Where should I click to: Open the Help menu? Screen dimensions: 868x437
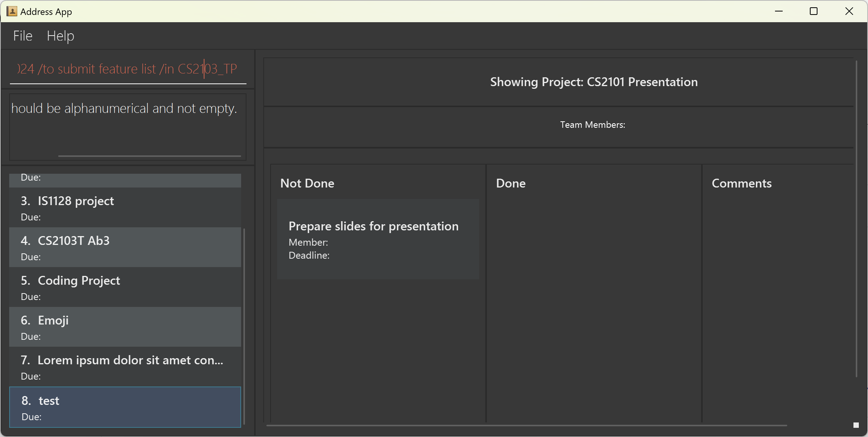click(x=60, y=36)
